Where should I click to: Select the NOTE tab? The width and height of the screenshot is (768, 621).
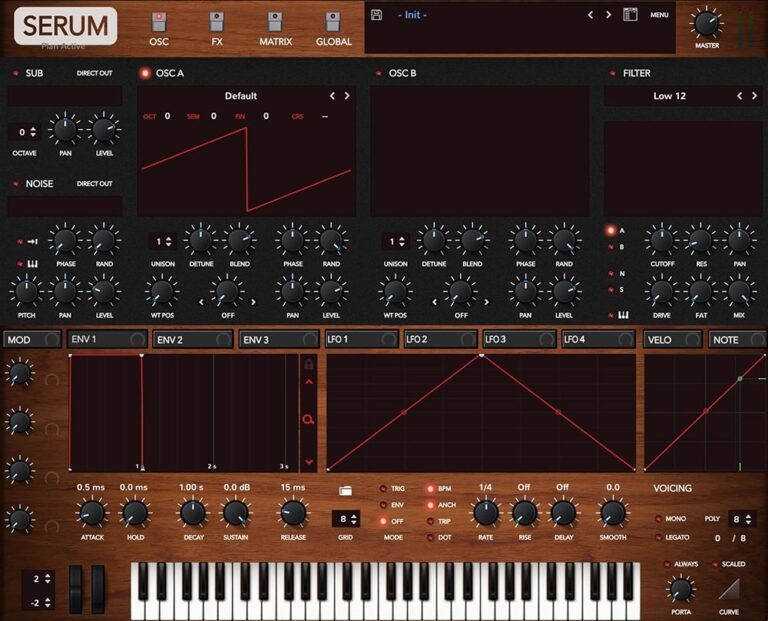pos(737,339)
